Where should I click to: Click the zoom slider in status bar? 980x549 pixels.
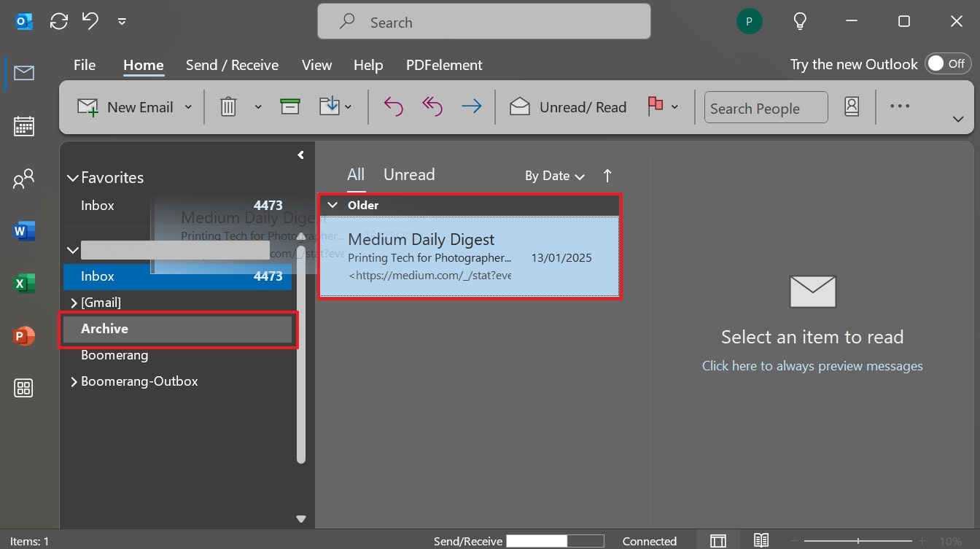click(858, 541)
